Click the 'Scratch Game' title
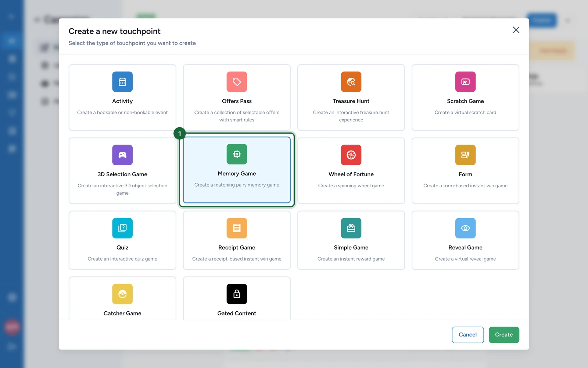This screenshot has height=368, width=588. [x=465, y=101]
